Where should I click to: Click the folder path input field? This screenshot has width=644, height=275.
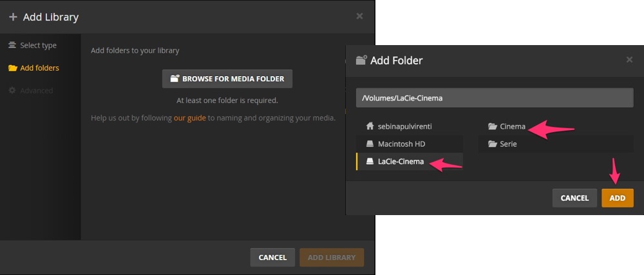[x=494, y=99]
